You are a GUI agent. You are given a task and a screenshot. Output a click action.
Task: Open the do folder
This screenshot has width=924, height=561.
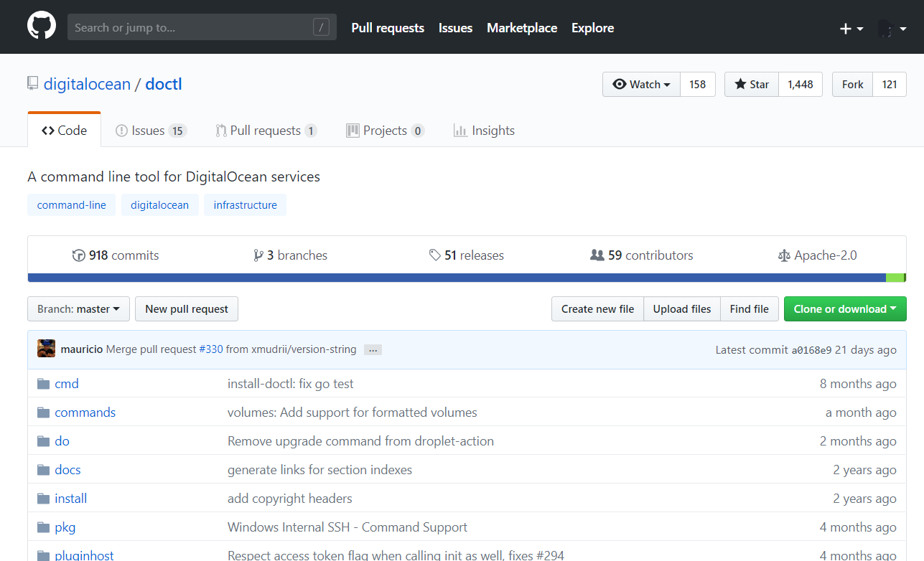62,441
